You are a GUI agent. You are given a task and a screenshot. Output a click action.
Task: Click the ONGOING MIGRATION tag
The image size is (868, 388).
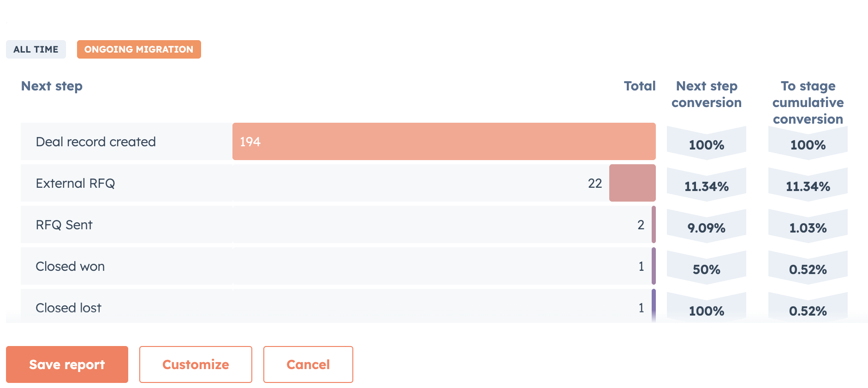pos(139,49)
